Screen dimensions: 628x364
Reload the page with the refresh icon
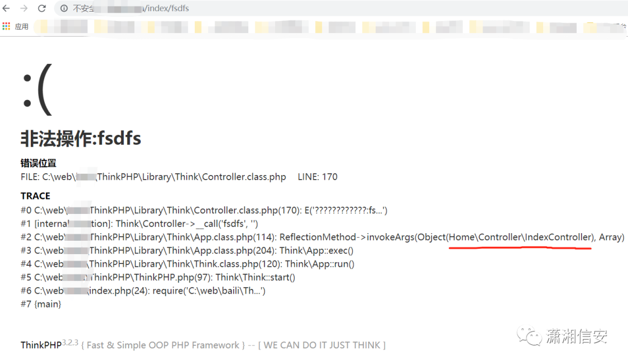click(42, 8)
